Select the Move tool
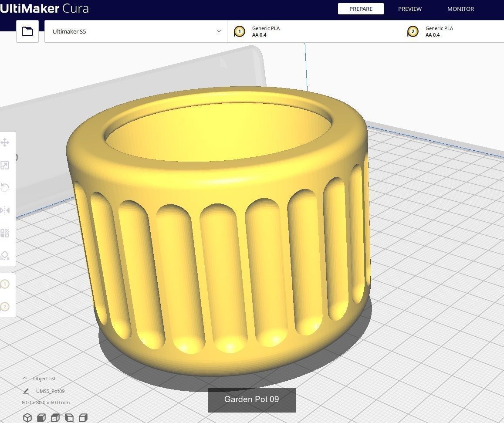This screenshot has width=504, height=423. click(5, 142)
